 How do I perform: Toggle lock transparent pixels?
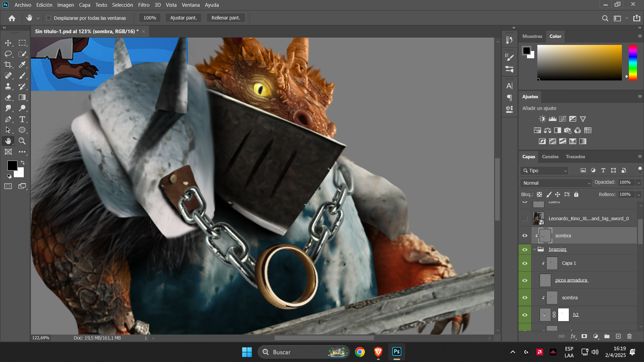(x=539, y=194)
